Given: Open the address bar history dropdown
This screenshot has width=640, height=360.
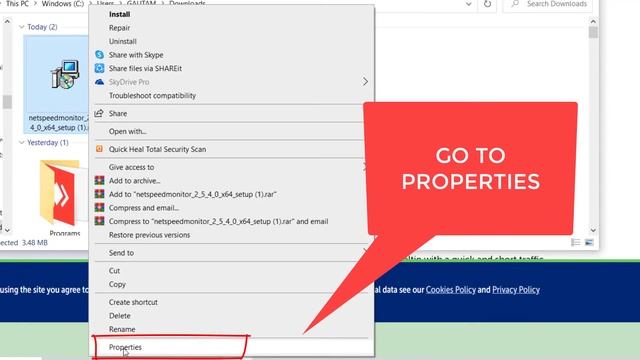Looking at the screenshot, I should tap(469, 4).
